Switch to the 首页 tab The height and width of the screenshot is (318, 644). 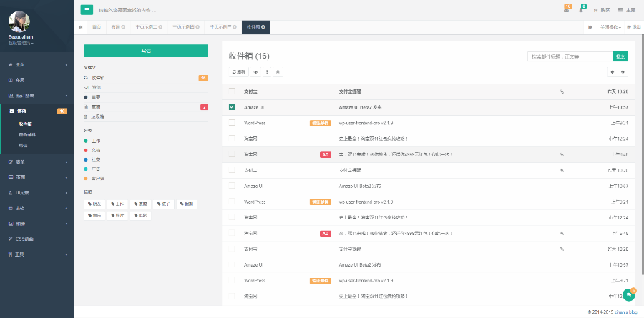point(97,27)
